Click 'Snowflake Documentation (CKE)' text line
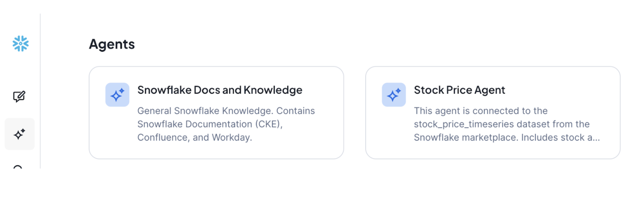The height and width of the screenshot is (210, 644). click(210, 124)
